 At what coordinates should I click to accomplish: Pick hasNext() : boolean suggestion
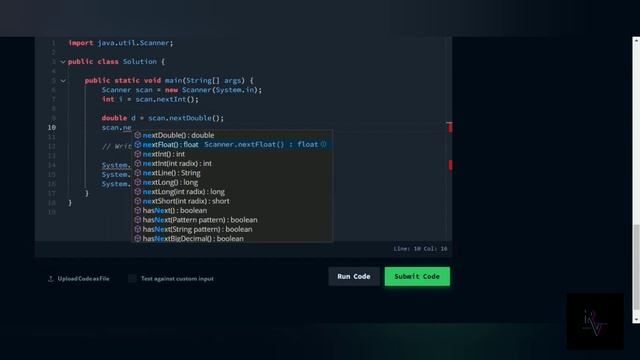232,210
